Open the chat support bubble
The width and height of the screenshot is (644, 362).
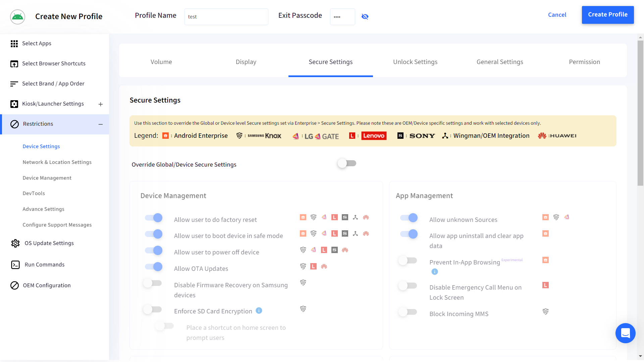pos(625,333)
